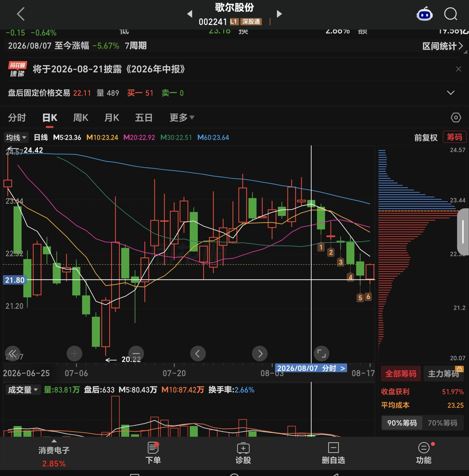Tap the 换手率 2.66% readout
The height and width of the screenshot is (476, 469).
pyautogui.click(x=231, y=390)
